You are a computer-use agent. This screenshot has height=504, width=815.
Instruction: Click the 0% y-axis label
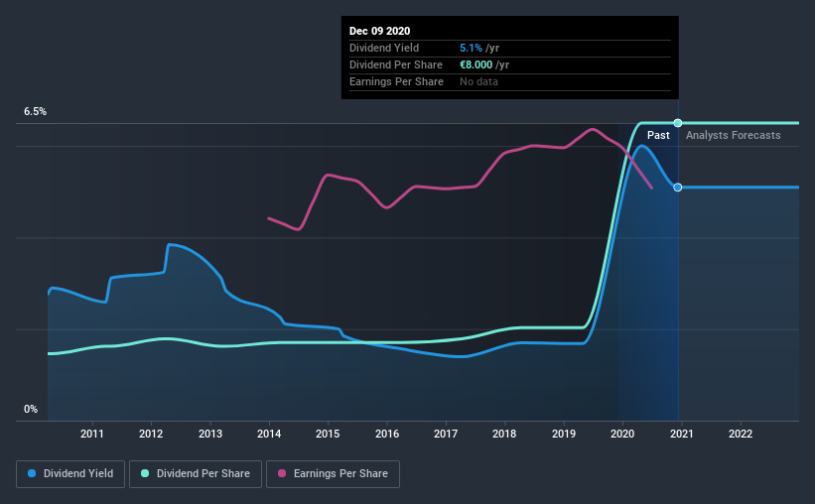(x=31, y=410)
